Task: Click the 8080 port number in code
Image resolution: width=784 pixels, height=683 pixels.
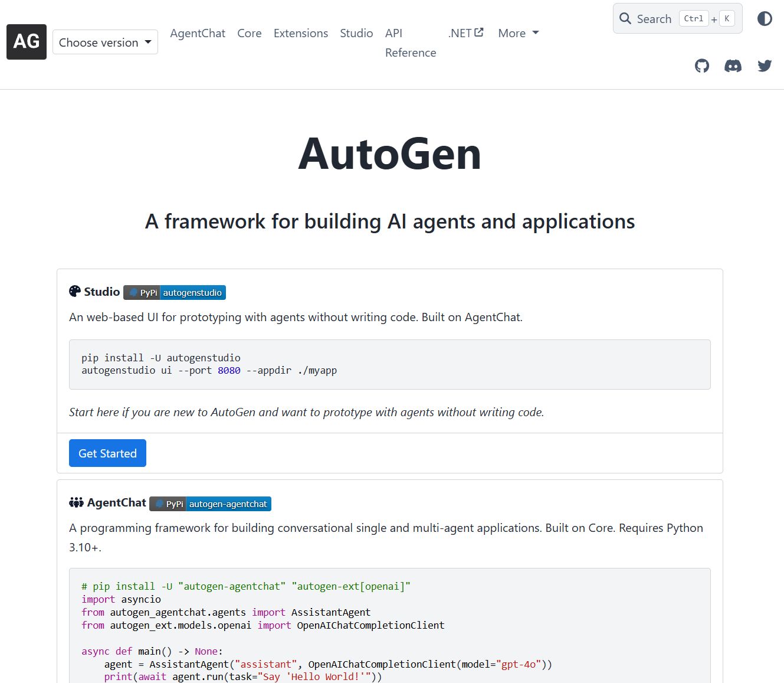Action: (x=229, y=371)
